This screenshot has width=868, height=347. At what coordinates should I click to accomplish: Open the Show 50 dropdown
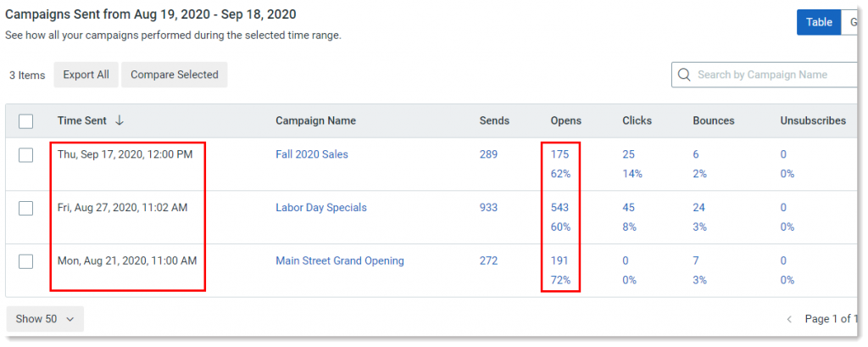(45, 319)
